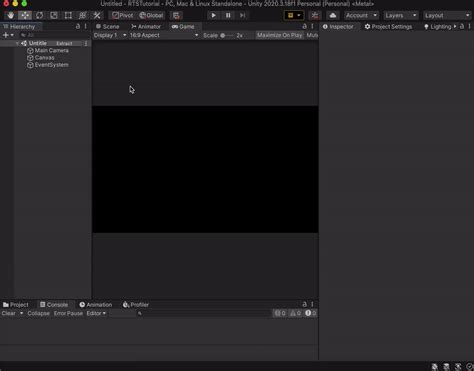Open the 16:9 Aspect dropdown
Image resolution: width=474 pixels, height=371 pixels.
[x=164, y=35]
